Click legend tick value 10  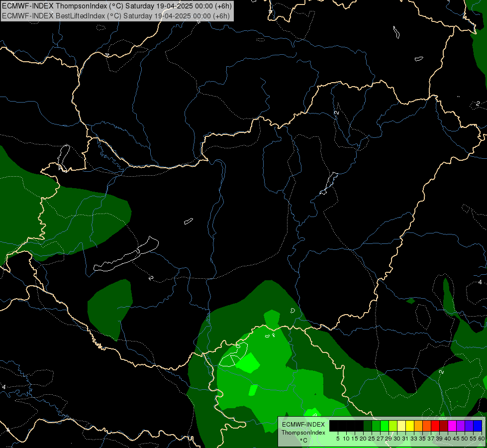(x=346, y=439)
